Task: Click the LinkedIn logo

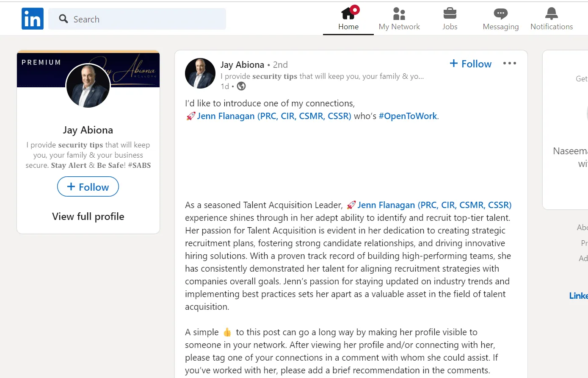Action: click(x=32, y=18)
